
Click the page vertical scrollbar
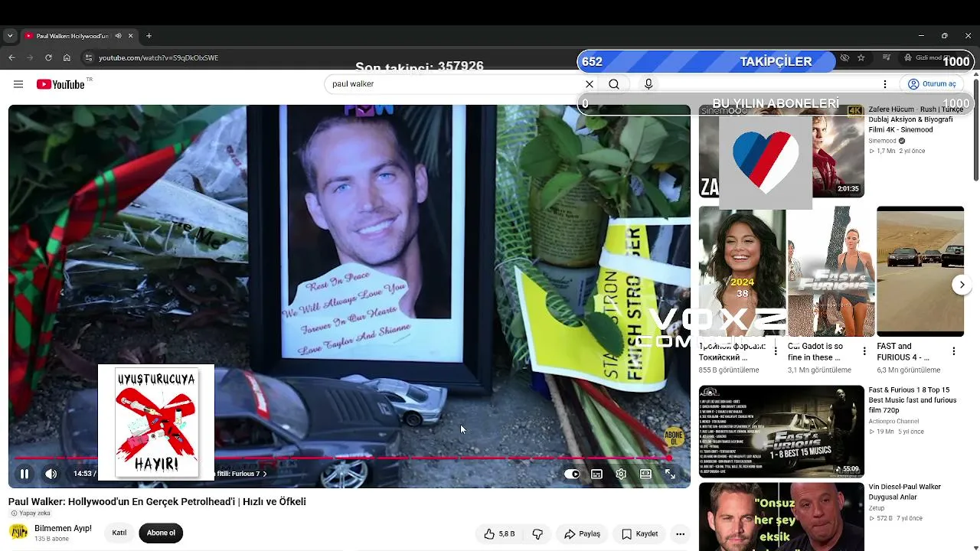pyautogui.click(x=975, y=130)
